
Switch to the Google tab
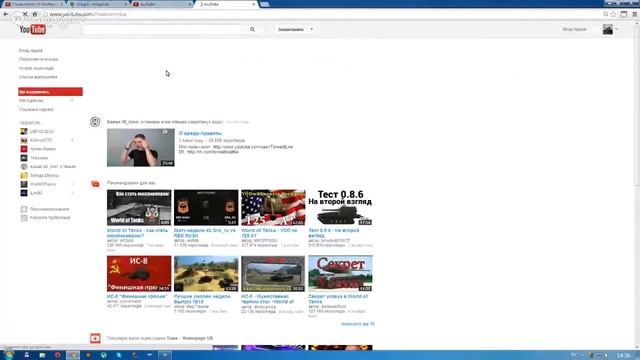pos(98,4)
